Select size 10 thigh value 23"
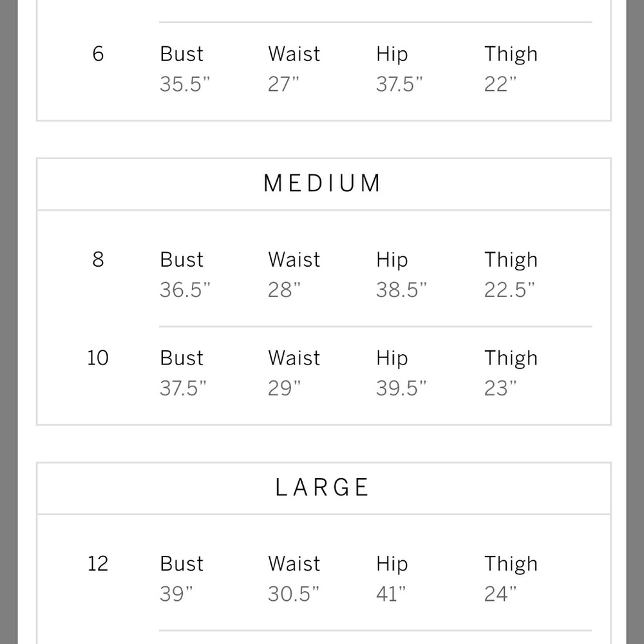This screenshot has height=644, width=644. (500, 388)
